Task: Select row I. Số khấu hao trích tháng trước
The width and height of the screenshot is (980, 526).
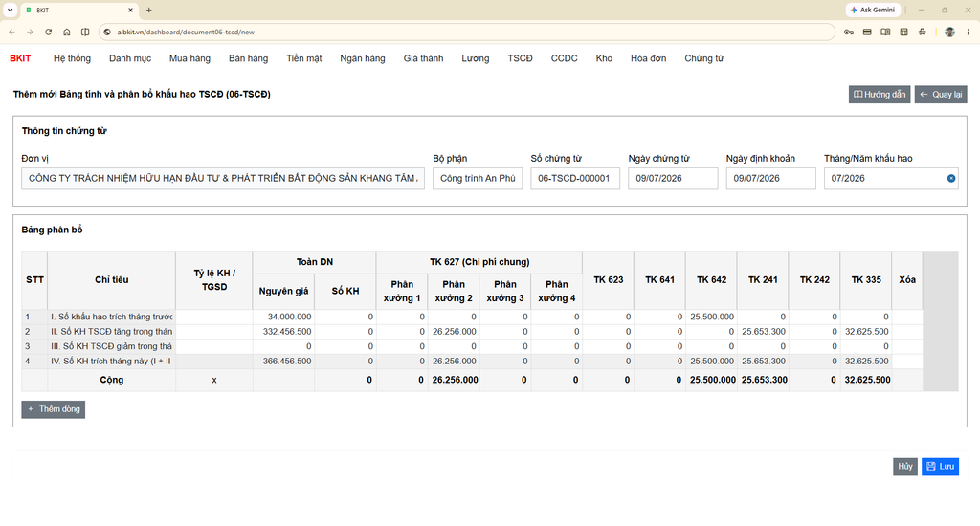Action: (111, 317)
